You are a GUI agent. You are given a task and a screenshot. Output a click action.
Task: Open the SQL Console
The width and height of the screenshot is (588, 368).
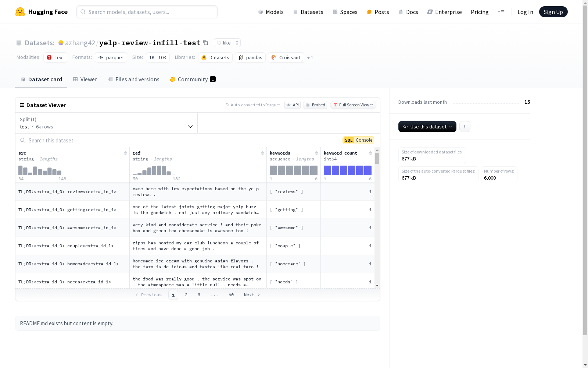358,140
